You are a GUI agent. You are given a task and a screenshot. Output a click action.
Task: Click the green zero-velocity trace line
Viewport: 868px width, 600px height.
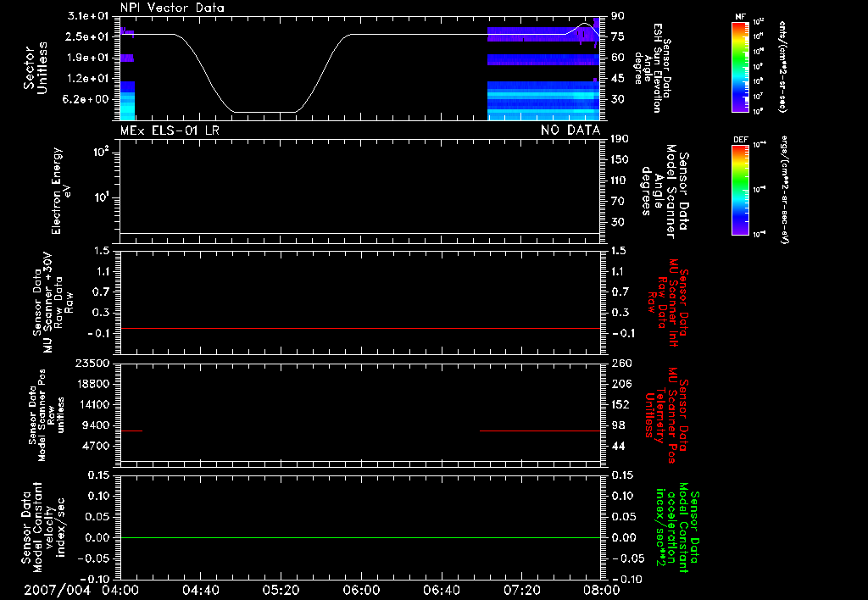click(360, 537)
